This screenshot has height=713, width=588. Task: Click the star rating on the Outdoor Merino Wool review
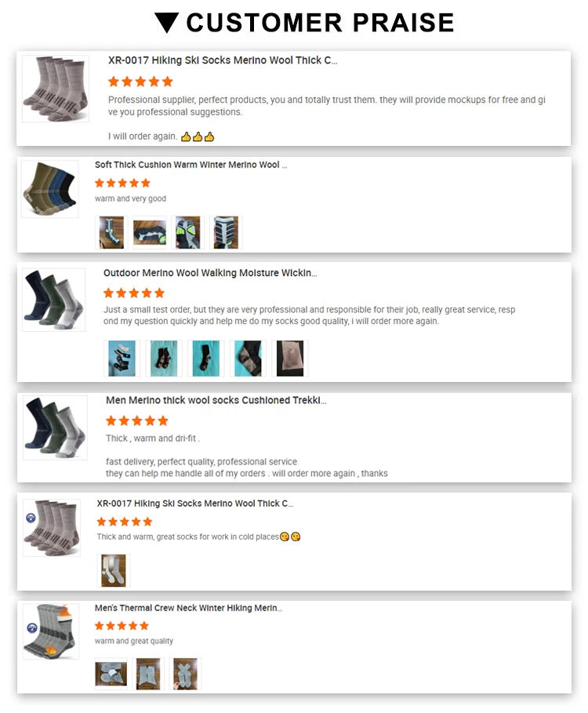click(x=133, y=293)
